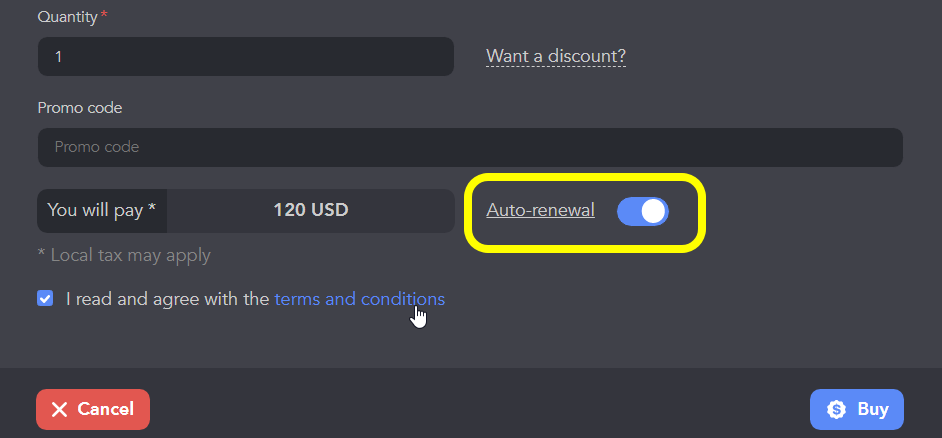The height and width of the screenshot is (438, 942).
Task: Click the dollar coin icon on Buy
Action: point(836,410)
